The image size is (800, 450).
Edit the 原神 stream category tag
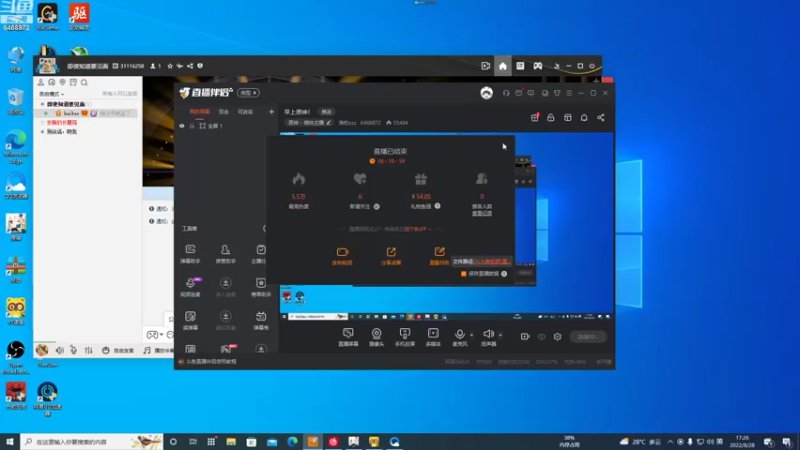[x=309, y=122]
